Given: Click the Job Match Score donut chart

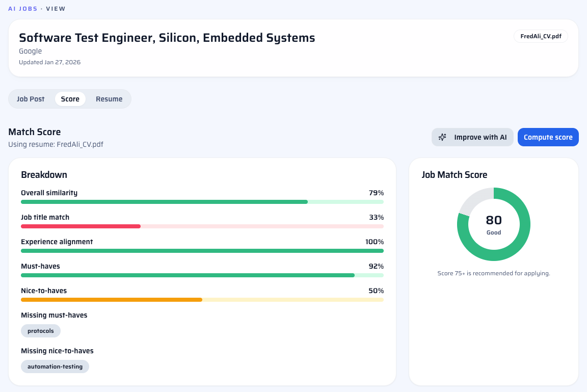Looking at the screenshot, I should (493, 224).
